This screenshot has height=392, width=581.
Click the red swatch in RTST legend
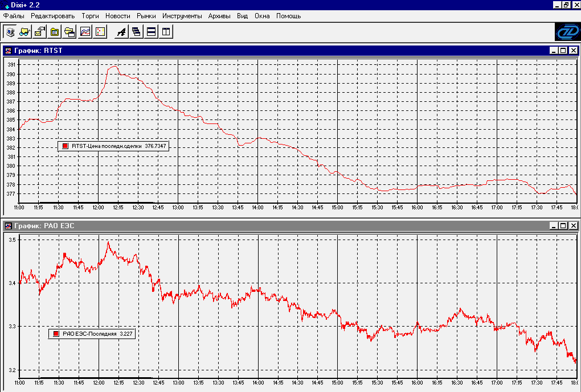(65, 146)
